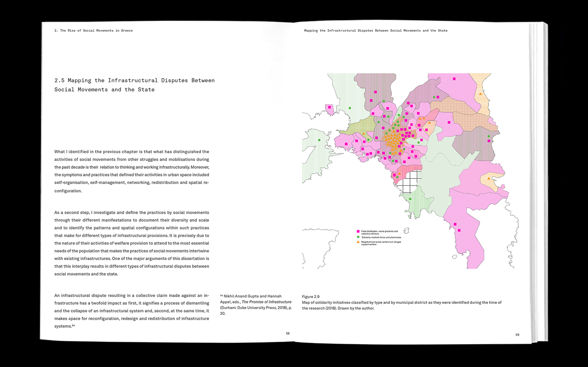Click the green circle legend icon
Viewport: 588px width, 367px height.
(358, 237)
